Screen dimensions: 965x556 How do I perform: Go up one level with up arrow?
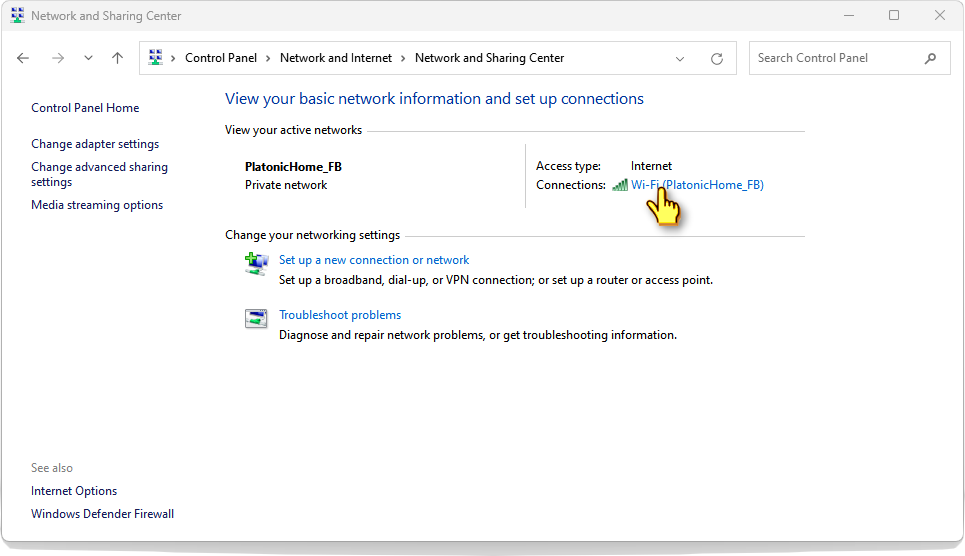click(x=117, y=58)
